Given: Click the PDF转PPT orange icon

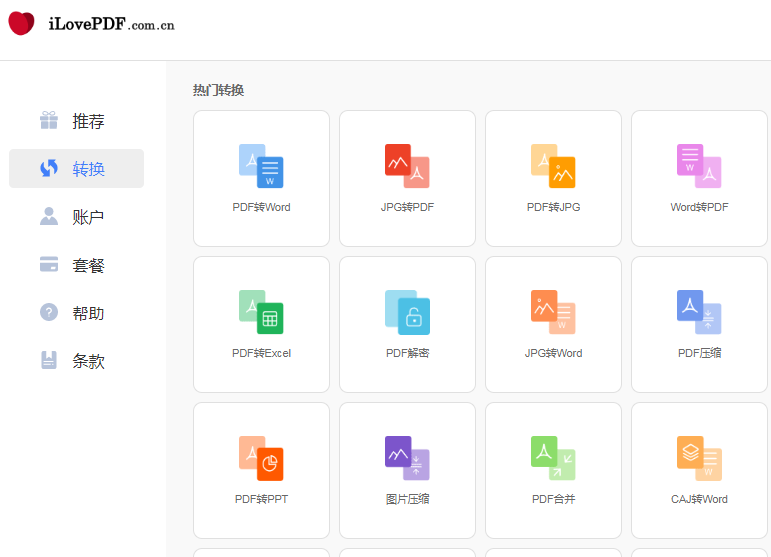Looking at the screenshot, I should coord(261,458).
